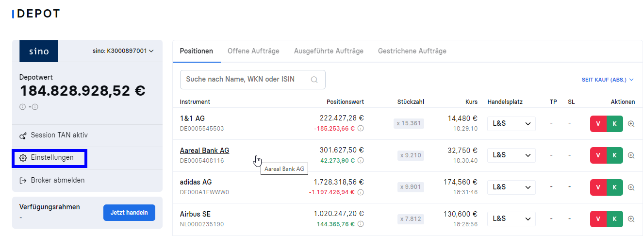Open Handelsplatz dropdown for Aareal Bank AG

512,155
